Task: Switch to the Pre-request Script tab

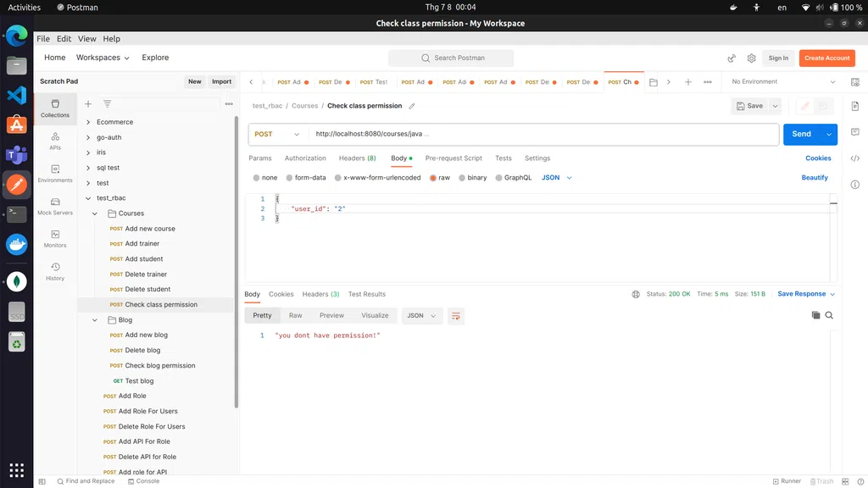Action: [x=453, y=158]
